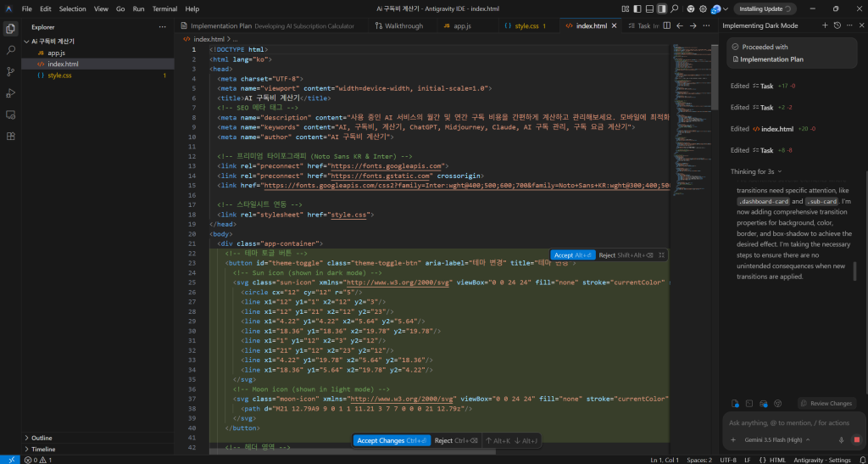Start a new conversation with plus icon
Screen dimensions: 868x464
(x=825, y=25)
